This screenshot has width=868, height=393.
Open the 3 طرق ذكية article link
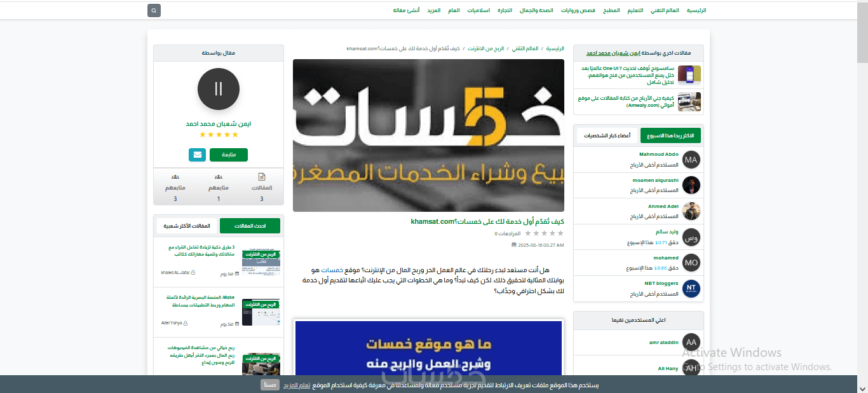pyautogui.click(x=201, y=251)
